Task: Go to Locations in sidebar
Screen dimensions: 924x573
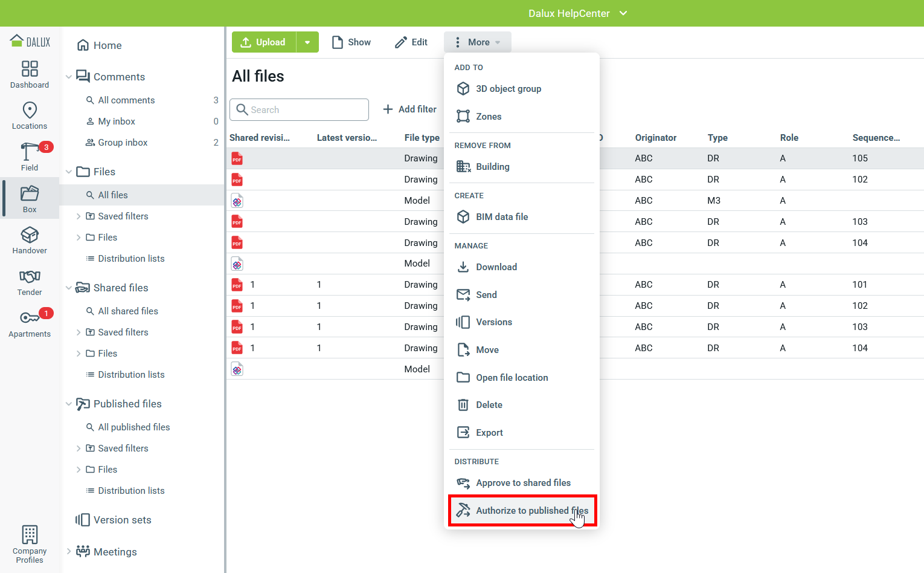Action: [x=30, y=115]
